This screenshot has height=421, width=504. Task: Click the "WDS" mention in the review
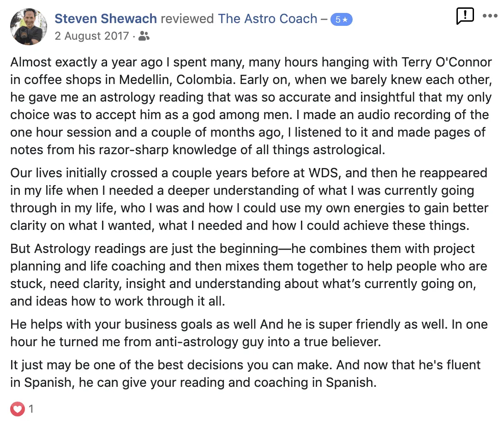[x=319, y=173]
